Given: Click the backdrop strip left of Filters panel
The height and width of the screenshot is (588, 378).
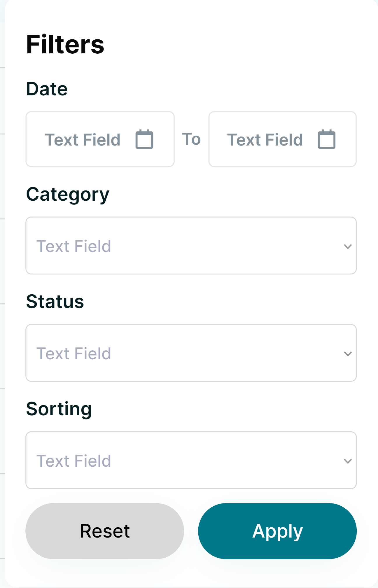Looking at the screenshot, I should 2,292.
